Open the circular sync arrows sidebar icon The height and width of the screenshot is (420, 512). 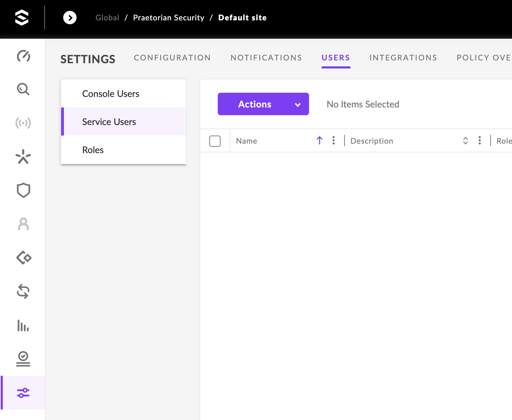tap(23, 291)
